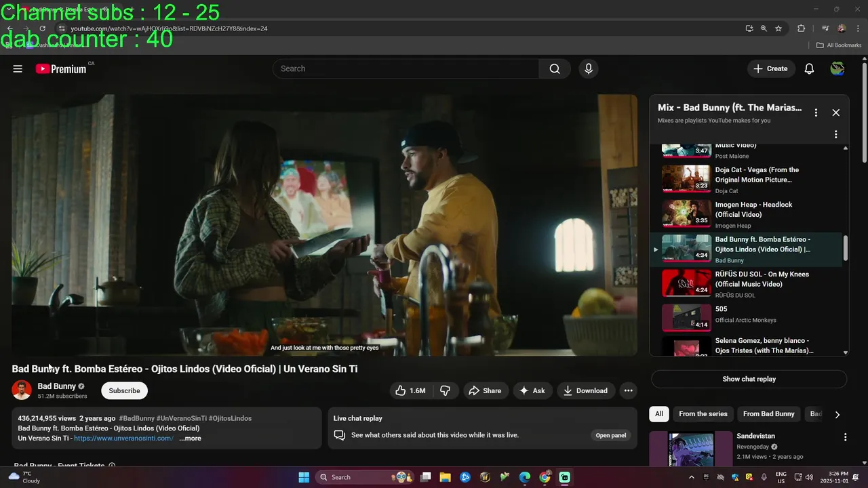Click the #BadBunny hashtag
Image resolution: width=868 pixels, height=488 pixels.
pyautogui.click(x=136, y=418)
